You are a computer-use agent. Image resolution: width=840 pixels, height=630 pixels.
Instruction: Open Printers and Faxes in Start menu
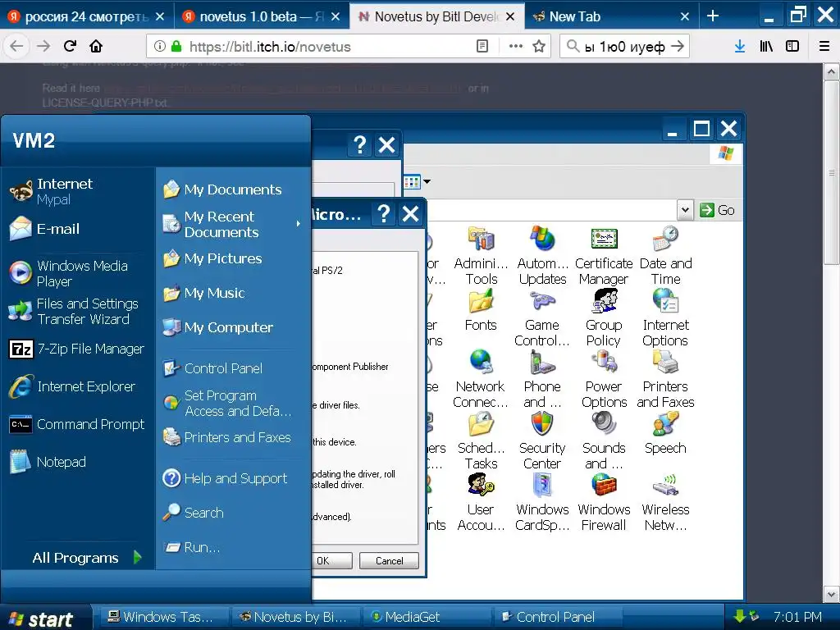[232, 437]
